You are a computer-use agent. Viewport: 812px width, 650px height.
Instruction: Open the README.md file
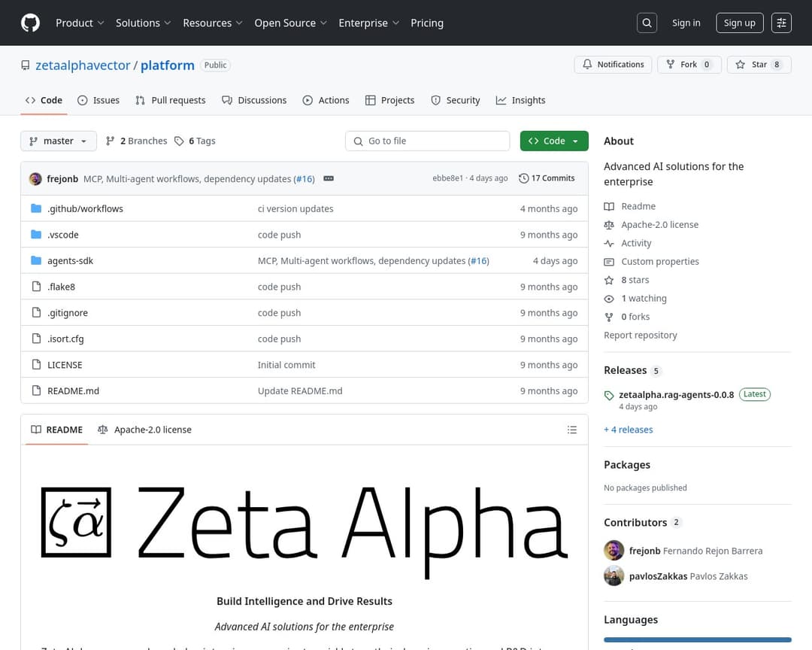click(73, 391)
